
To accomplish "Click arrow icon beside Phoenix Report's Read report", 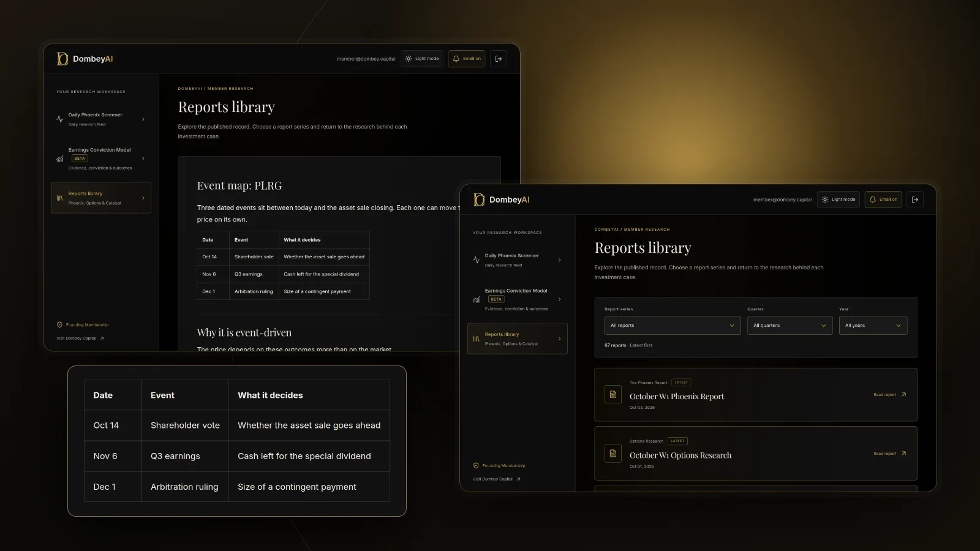I will tap(903, 394).
